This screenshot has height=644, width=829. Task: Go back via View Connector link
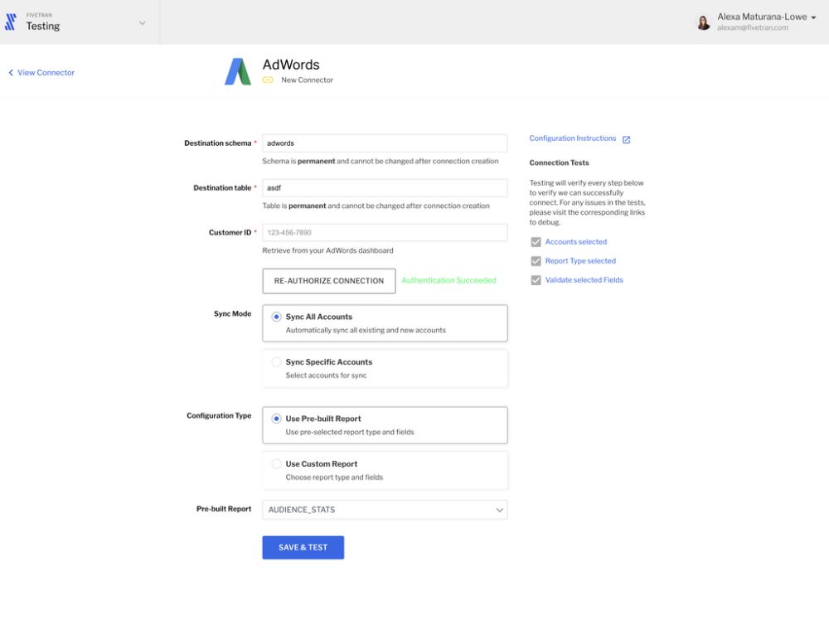pos(46,72)
